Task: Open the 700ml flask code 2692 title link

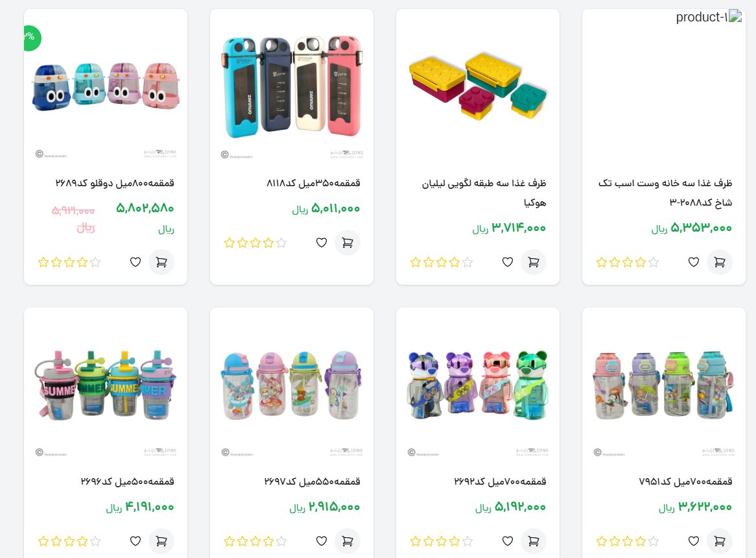Action: click(x=500, y=481)
